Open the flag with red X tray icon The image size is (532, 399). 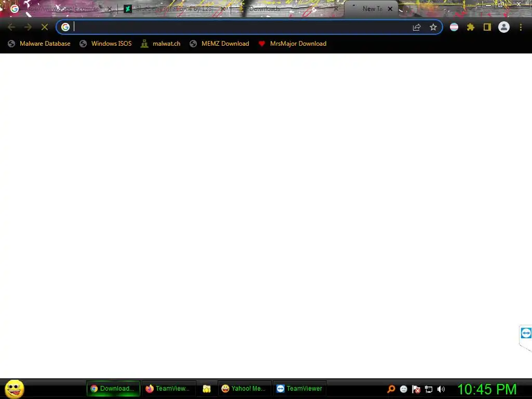click(416, 389)
